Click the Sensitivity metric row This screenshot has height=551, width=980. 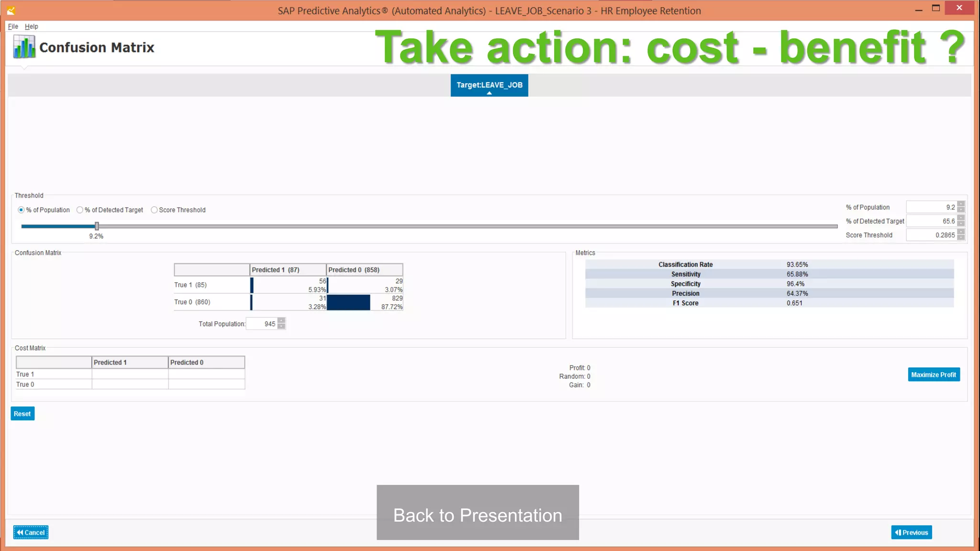click(769, 274)
